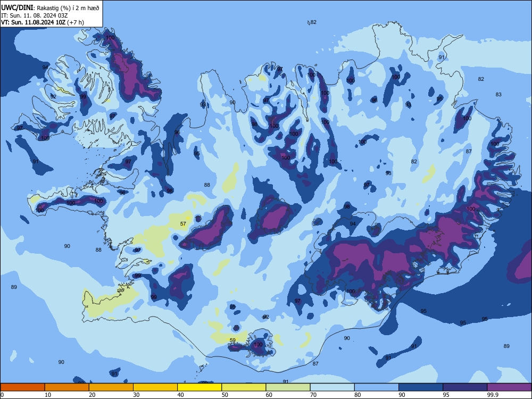The height and width of the screenshot is (399, 532).
Task: Pick the golden 30–40 legend swatch
Action: [x=155, y=387]
